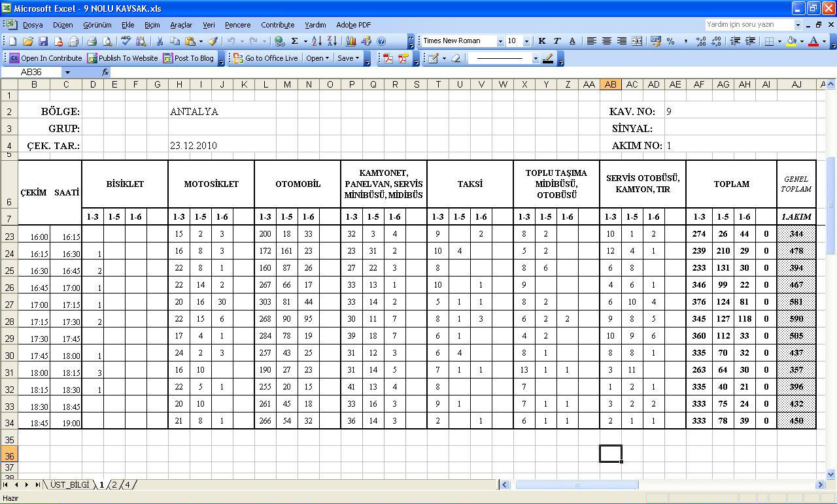The image size is (837, 504).
Task: Sort ascending A to Z
Action: point(316,41)
